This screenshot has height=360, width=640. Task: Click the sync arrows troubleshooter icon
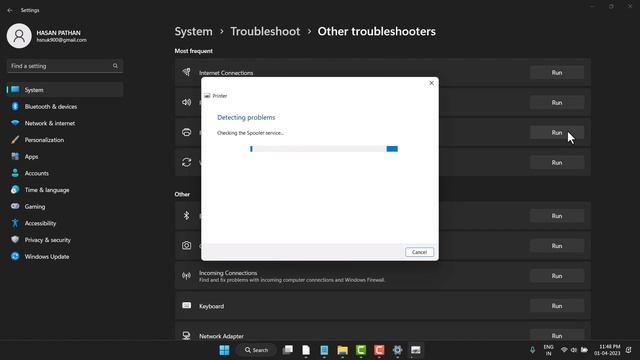[187, 162]
